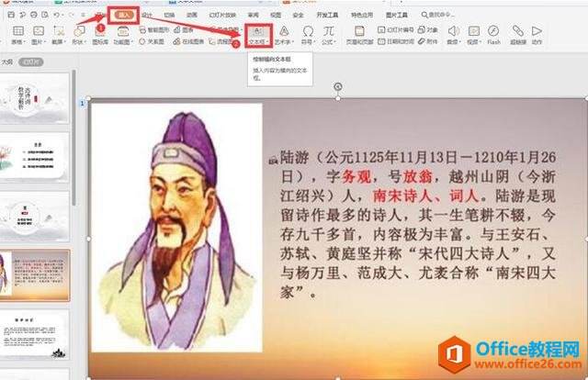
Task: Insert a 关系图 relationship diagram
Action: pyautogui.click(x=152, y=41)
